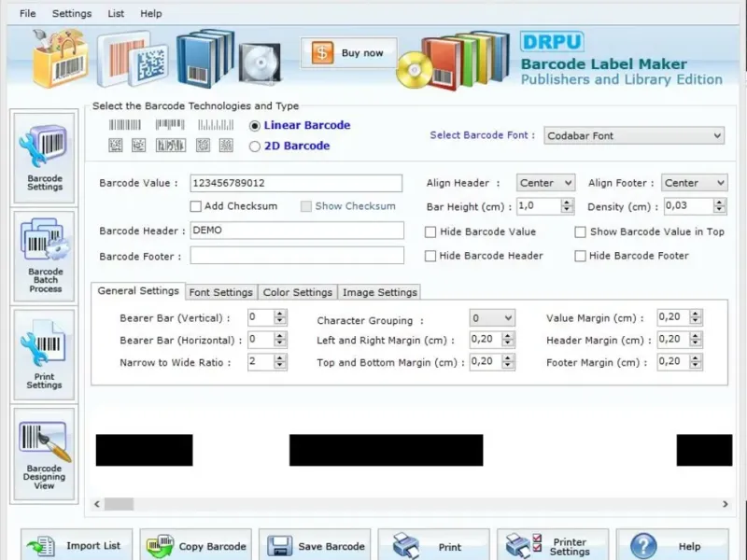Screen dimensions: 747x560
Task: Click the barcode and QR cards header icon
Action: (133, 59)
